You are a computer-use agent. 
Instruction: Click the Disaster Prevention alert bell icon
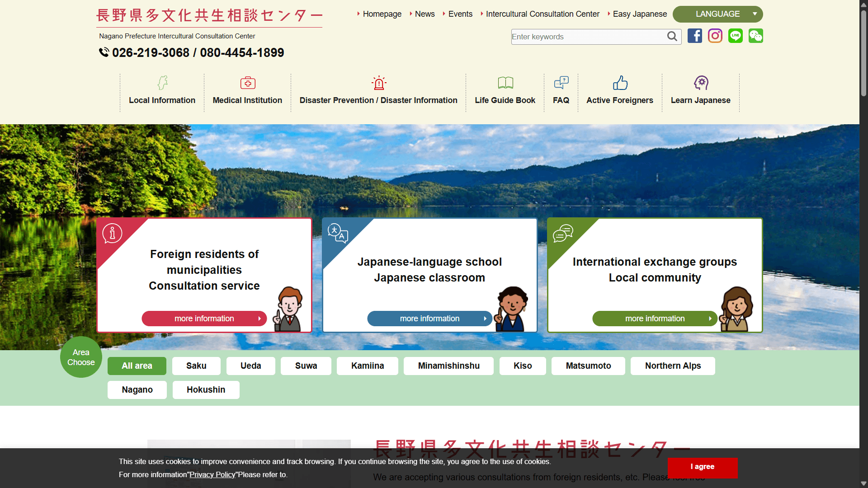coord(379,83)
